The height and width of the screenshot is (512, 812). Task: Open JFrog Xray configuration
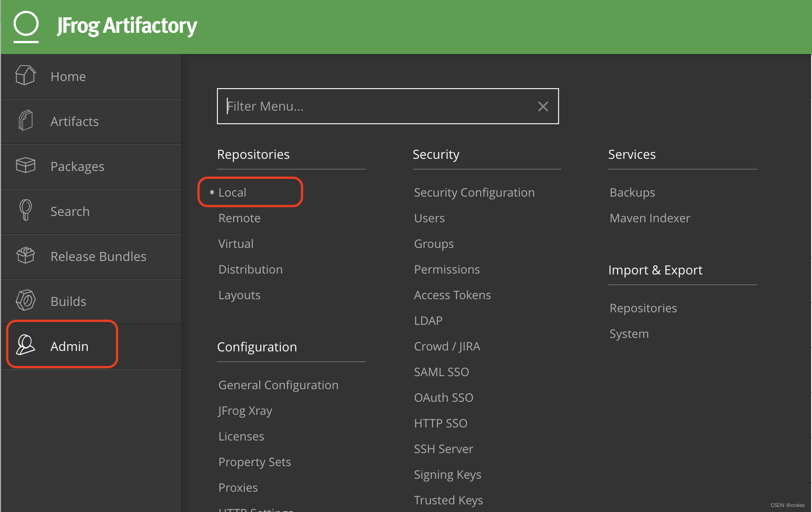click(x=245, y=411)
